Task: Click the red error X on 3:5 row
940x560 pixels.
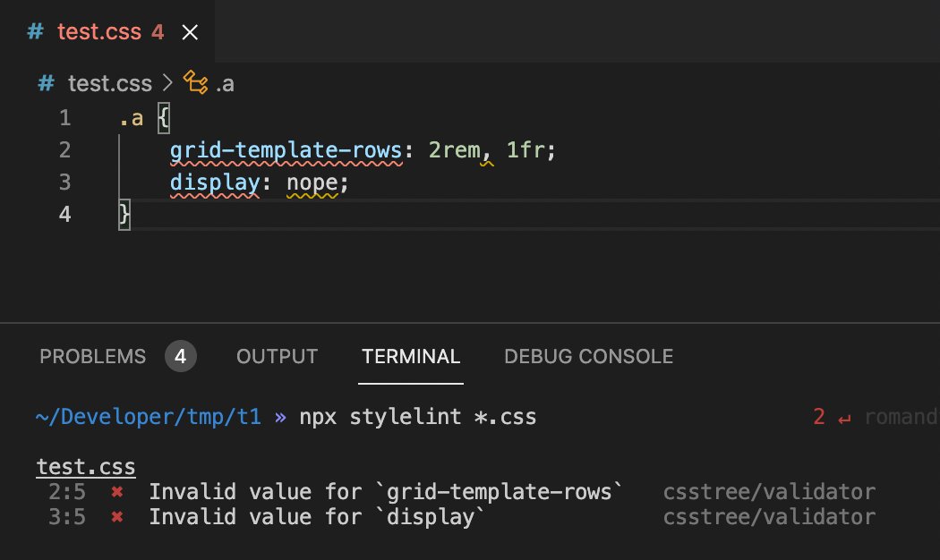Action: tap(117, 517)
